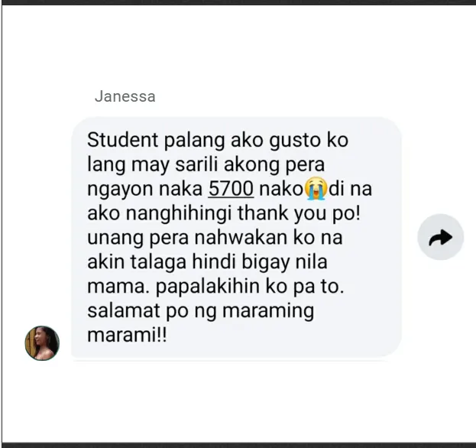Click the forward message arrow icon
Viewport: 476px width, 448px height.
click(441, 237)
